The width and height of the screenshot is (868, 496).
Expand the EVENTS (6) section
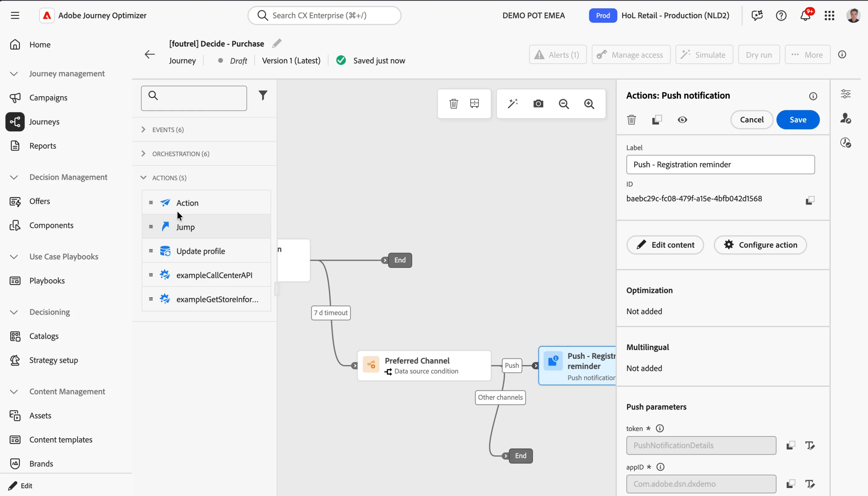(204, 129)
